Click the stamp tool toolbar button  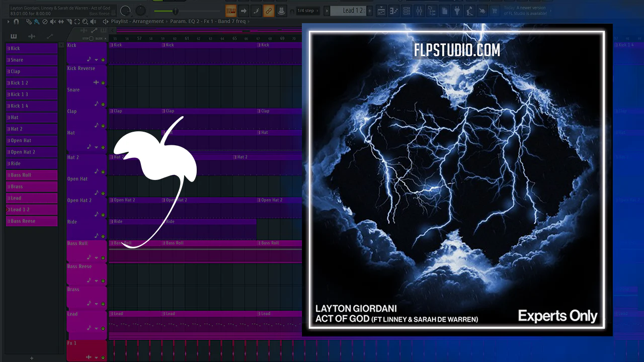coord(281,11)
